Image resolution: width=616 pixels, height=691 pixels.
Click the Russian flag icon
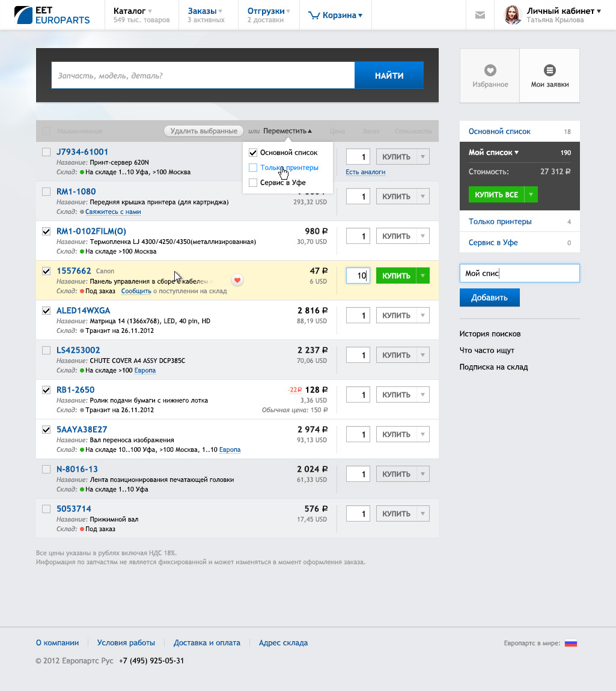tap(570, 643)
